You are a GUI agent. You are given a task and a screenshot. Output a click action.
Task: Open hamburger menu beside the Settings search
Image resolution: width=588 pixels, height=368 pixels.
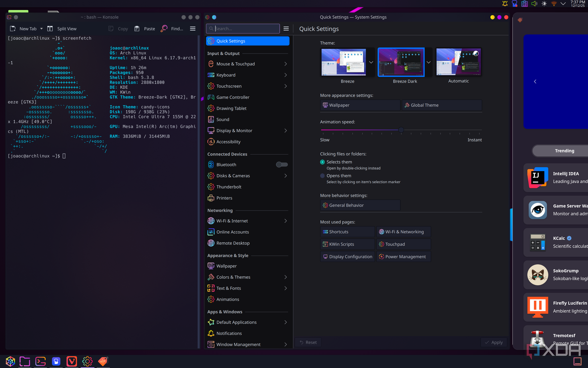click(286, 29)
